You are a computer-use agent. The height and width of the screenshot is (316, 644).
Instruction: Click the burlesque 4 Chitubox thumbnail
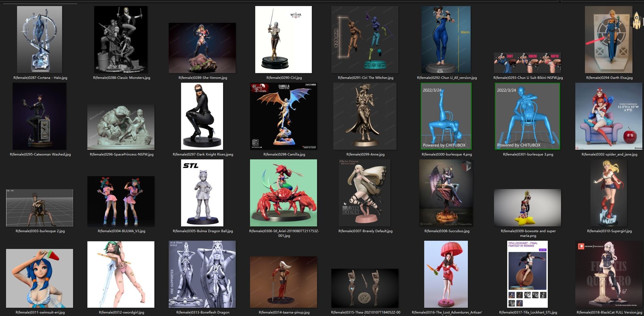click(x=446, y=116)
